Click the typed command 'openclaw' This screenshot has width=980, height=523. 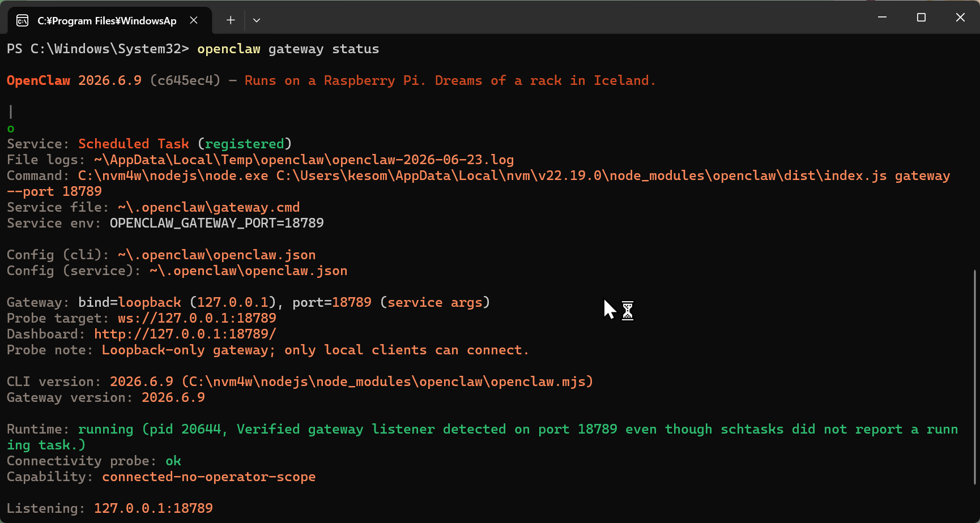click(x=229, y=49)
